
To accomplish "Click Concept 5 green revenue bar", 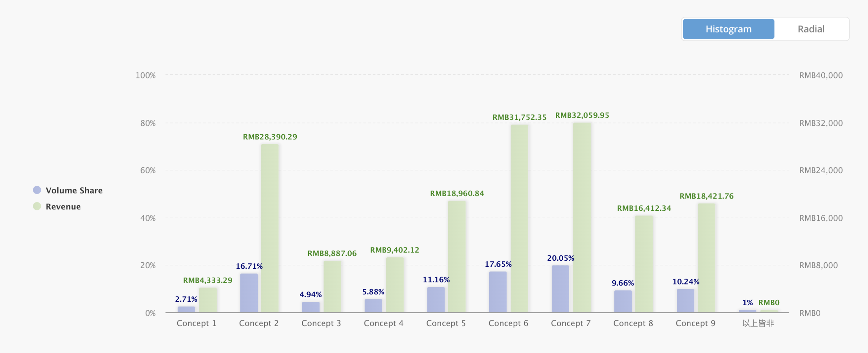I will (x=457, y=256).
